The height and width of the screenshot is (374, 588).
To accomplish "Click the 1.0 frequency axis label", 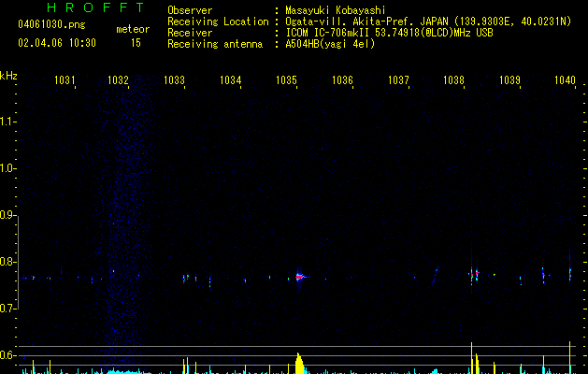I will pyautogui.click(x=7, y=168).
